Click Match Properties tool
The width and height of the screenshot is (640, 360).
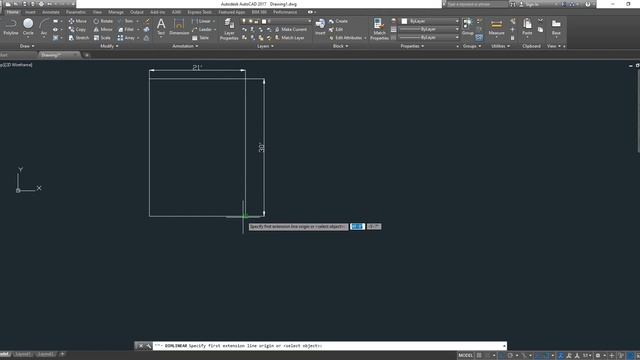tap(379, 29)
